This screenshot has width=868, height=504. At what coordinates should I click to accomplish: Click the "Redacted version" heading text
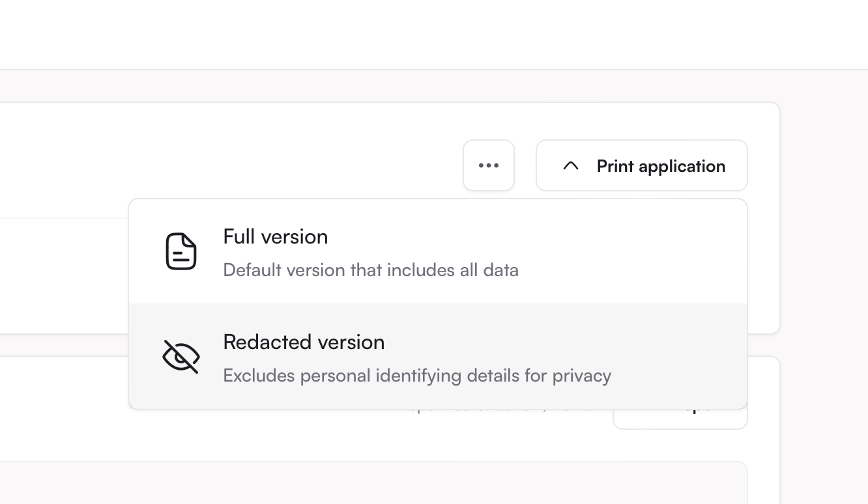[x=304, y=342]
